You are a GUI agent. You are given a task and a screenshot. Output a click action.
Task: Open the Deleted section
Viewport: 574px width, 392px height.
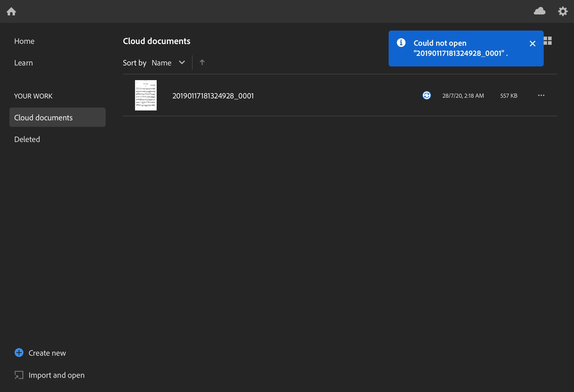click(27, 139)
